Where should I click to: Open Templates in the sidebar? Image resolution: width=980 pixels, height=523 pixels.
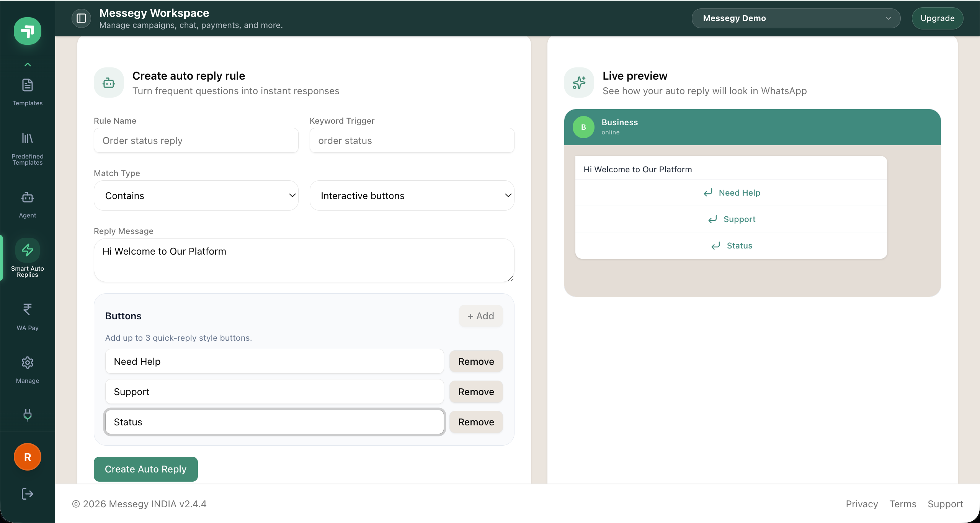coord(28,92)
